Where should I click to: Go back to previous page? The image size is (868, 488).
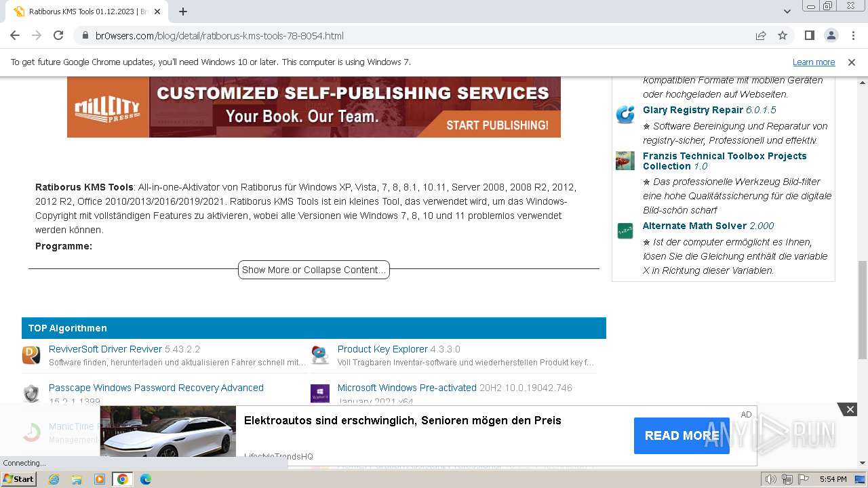pyautogui.click(x=15, y=35)
